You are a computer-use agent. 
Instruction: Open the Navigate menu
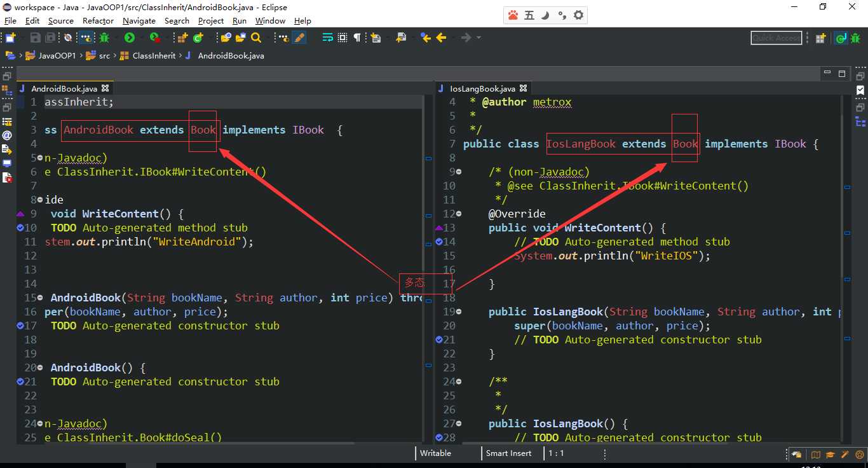[139, 20]
